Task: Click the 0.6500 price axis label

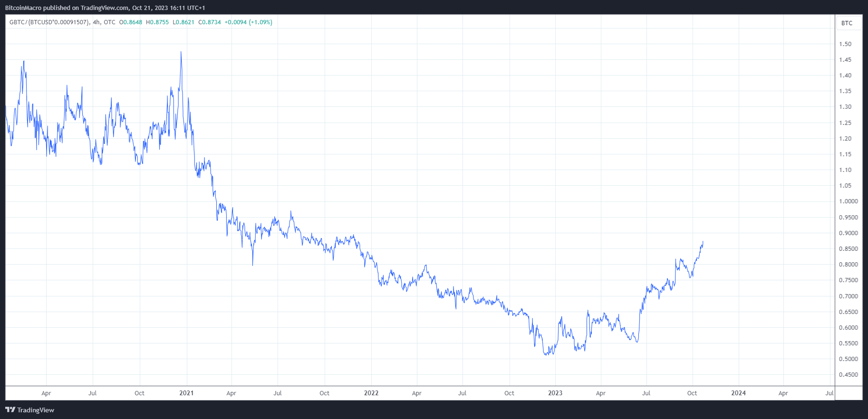Action: pos(849,312)
